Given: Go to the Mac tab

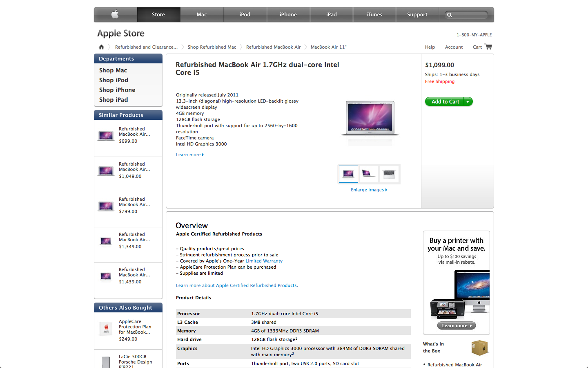Looking at the screenshot, I should tap(202, 15).
